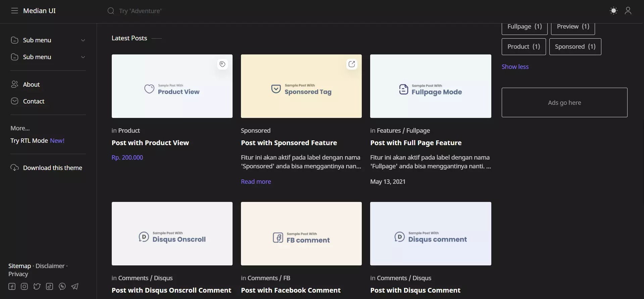Select the Fullpage (1) label button
Image resolution: width=644 pixels, height=299 pixels.
[525, 28]
